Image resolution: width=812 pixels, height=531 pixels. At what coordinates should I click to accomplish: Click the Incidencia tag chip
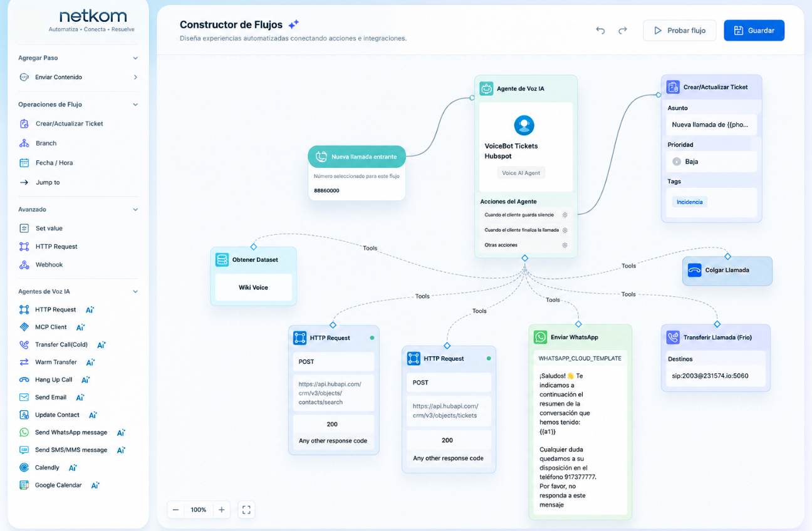[689, 202]
